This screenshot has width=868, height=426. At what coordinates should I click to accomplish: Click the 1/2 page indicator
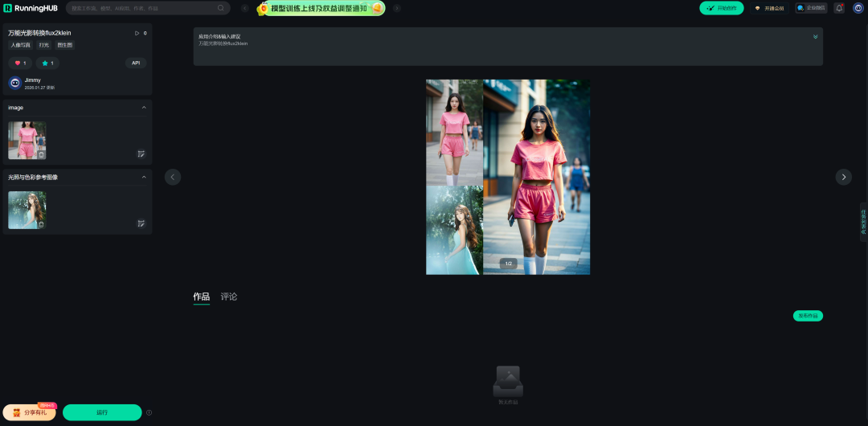coord(508,264)
